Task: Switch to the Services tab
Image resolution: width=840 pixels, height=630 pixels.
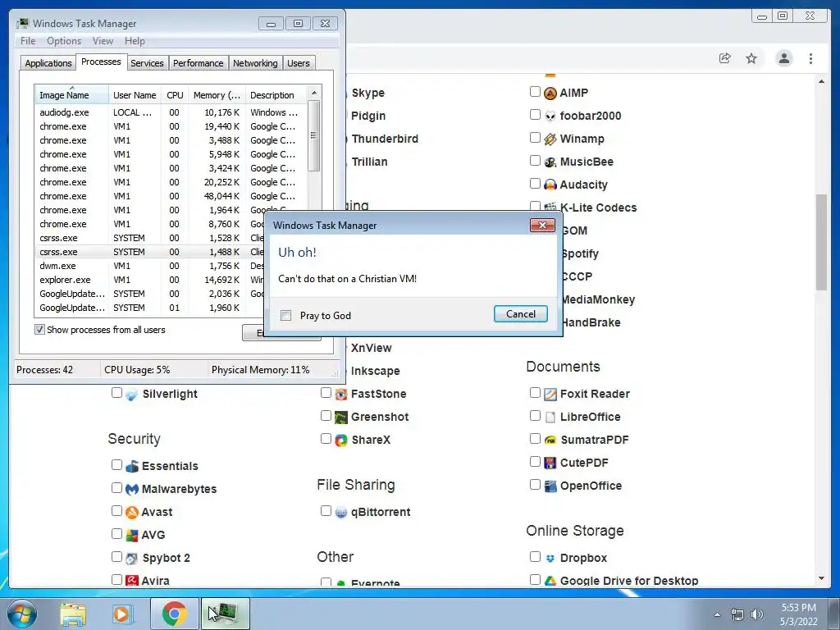Action: 147,63
